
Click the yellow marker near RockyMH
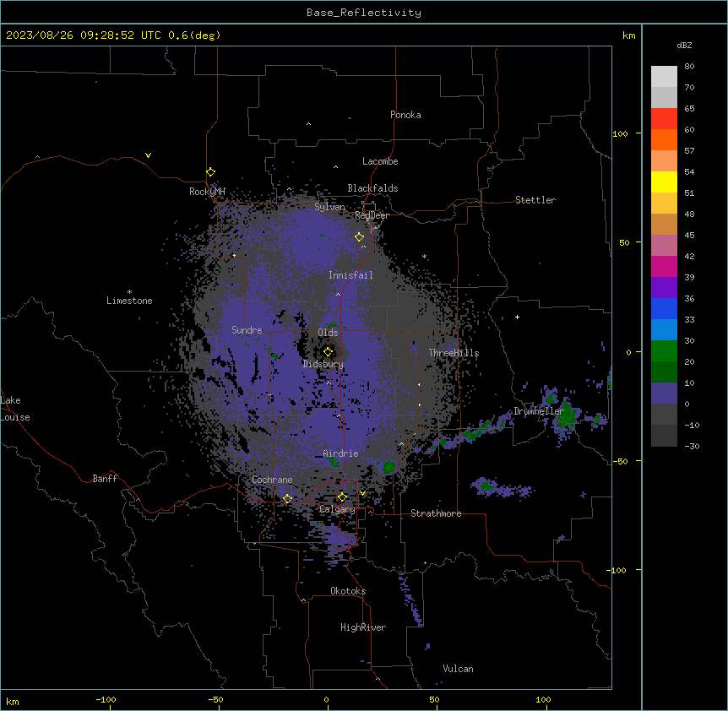pos(210,172)
